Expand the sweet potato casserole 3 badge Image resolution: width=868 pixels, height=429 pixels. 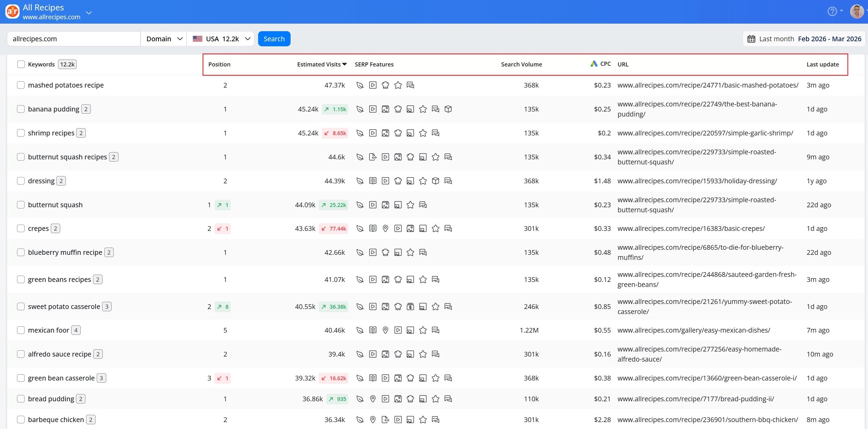point(107,307)
